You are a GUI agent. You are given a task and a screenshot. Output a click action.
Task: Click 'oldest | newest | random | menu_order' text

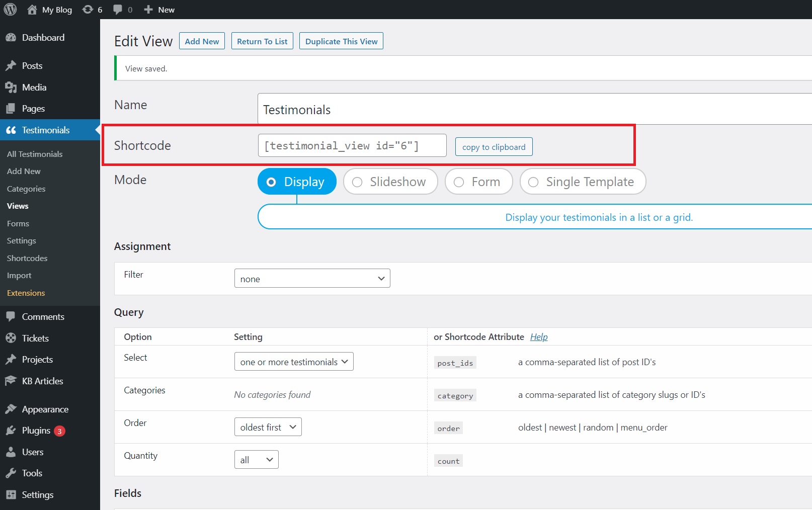point(593,428)
